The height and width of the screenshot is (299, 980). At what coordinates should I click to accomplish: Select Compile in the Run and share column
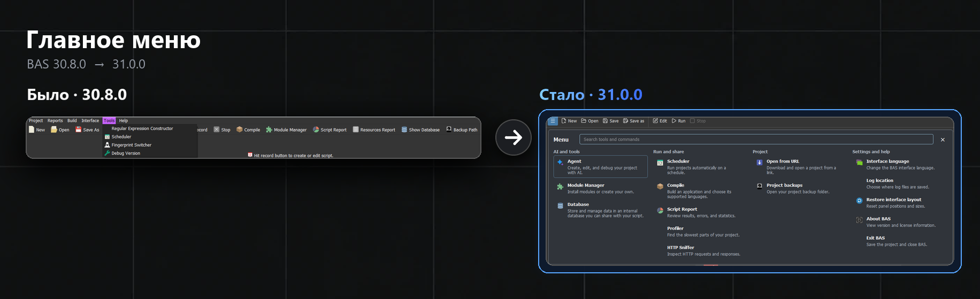700,190
